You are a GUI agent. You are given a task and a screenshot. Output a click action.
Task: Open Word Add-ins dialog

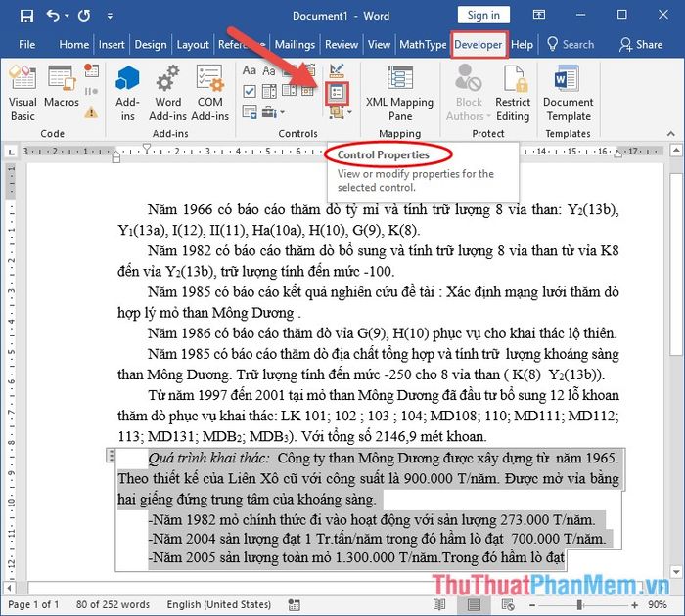(x=167, y=93)
